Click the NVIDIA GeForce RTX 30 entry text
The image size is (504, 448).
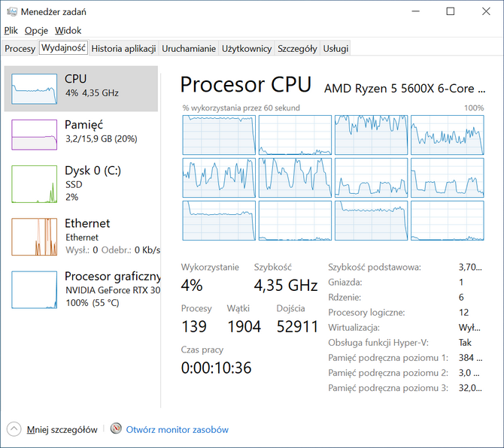click(x=113, y=290)
